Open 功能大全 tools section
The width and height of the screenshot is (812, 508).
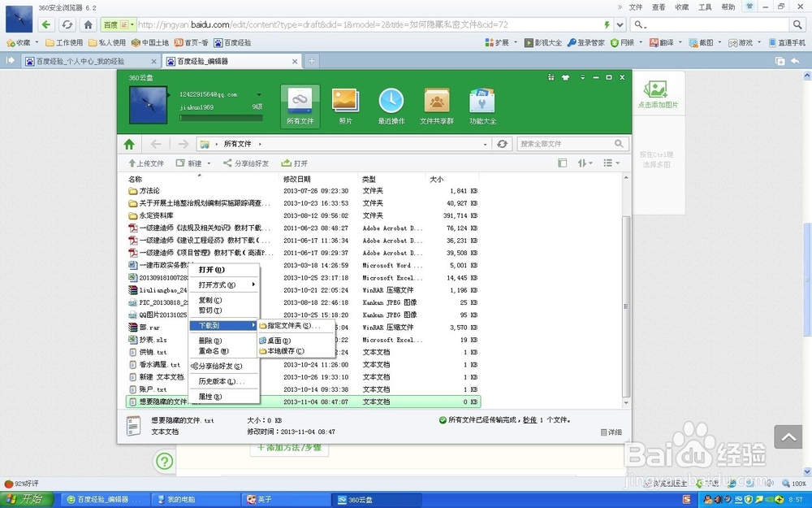click(482, 106)
